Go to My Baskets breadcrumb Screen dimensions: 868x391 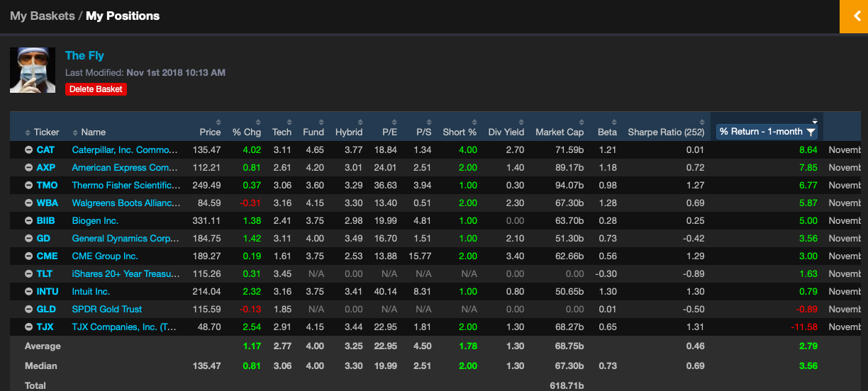click(42, 16)
